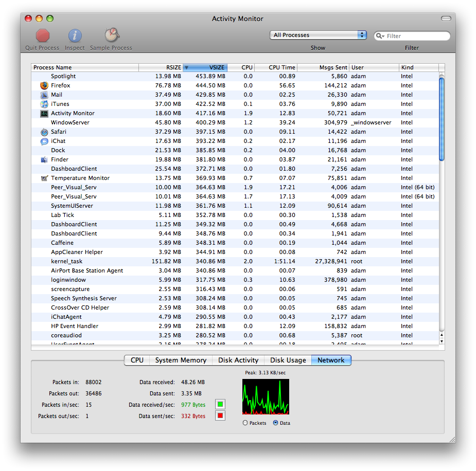Screen dimensions: 476x471
Task: Click the magnifier icon in Filter field
Action: pyautogui.click(x=380, y=36)
